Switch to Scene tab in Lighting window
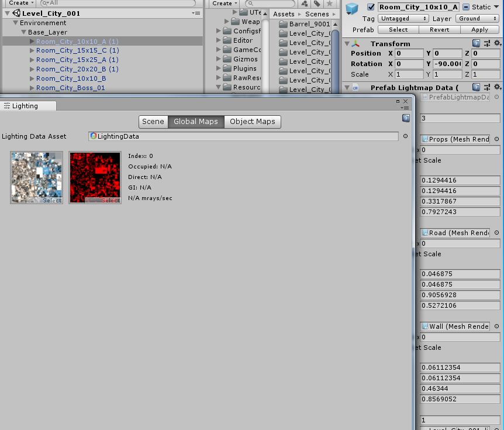The height and width of the screenshot is (430, 504). coord(153,122)
